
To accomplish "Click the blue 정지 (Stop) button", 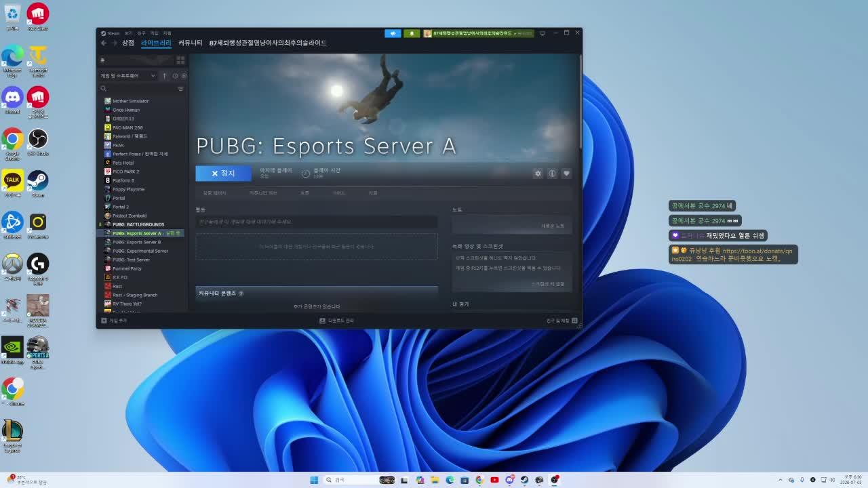I will coord(223,174).
